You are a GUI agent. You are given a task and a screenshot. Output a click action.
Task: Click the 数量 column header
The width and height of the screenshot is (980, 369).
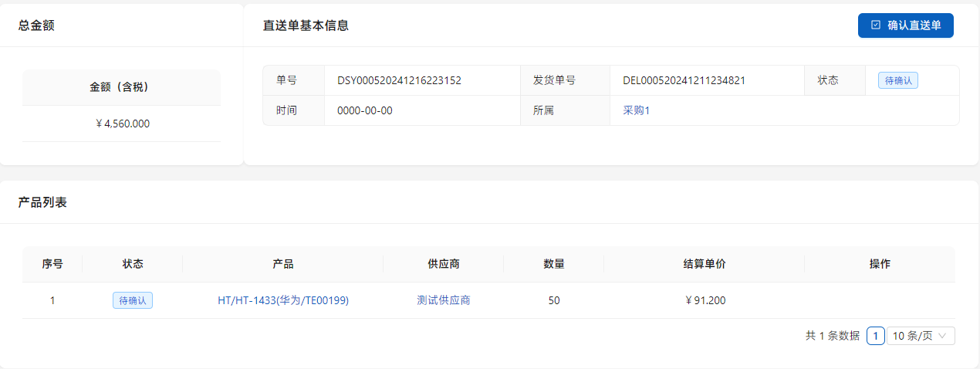pos(554,264)
